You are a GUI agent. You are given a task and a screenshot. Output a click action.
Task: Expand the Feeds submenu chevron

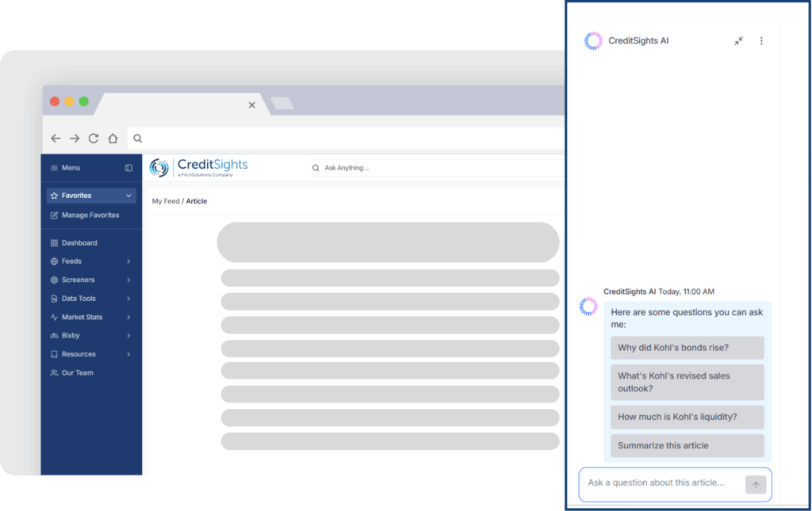pyautogui.click(x=128, y=261)
